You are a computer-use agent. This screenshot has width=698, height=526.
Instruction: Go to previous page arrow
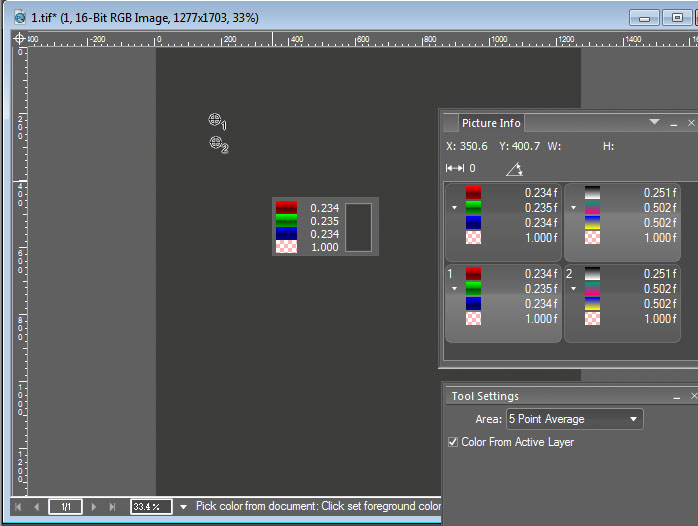tap(37, 506)
